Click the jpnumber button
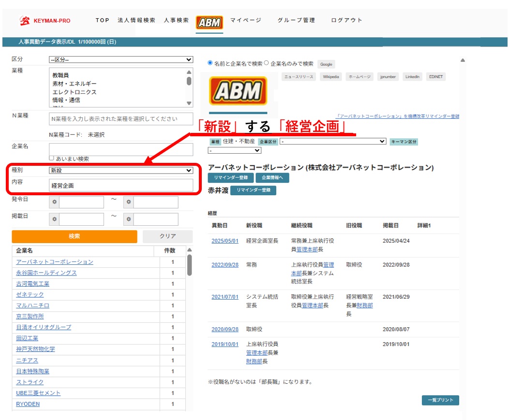 coord(388,77)
